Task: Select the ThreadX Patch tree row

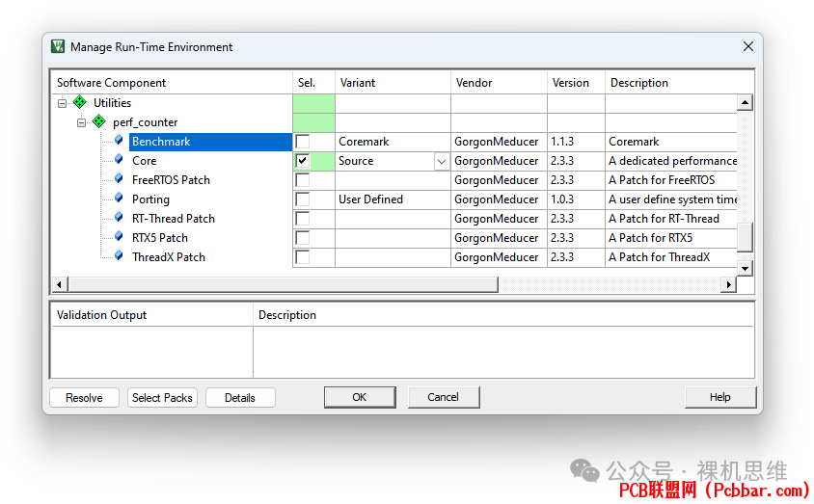Action: coord(169,256)
